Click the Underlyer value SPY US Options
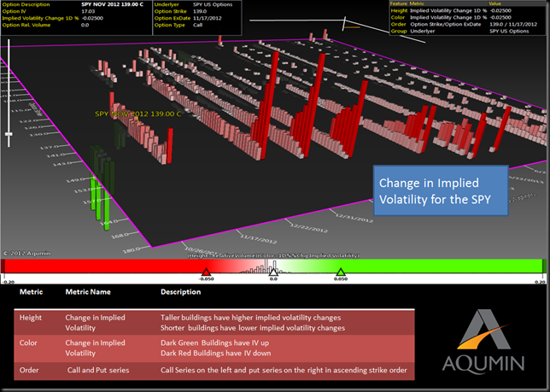550x392 pixels. [x=213, y=4]
